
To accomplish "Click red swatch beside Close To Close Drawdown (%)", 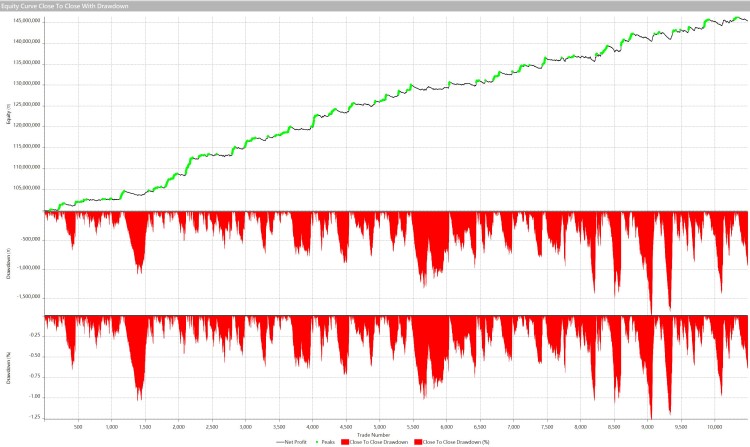I will (419, 440).
